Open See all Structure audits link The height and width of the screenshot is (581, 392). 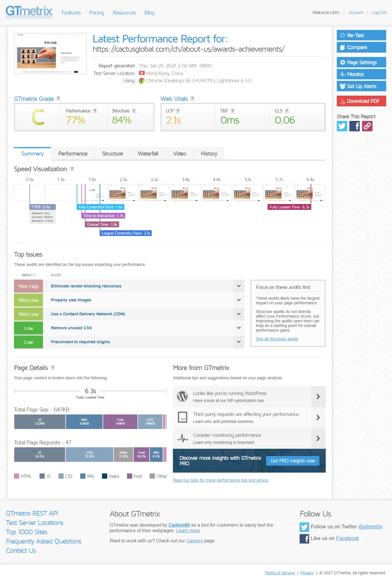point(277,339)
